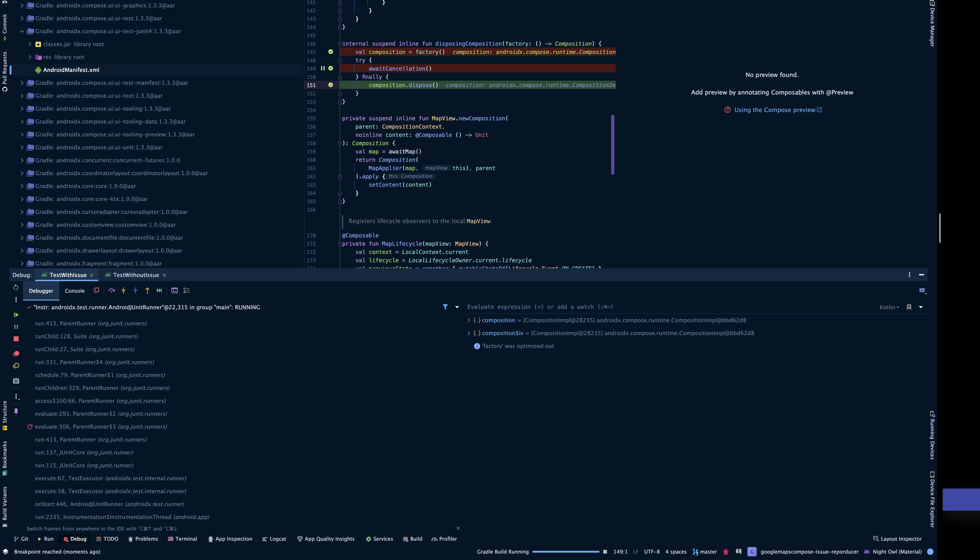The width and height of the screenshot is (980, 560).
Task: Select the Debugger tab
Action: click(41, 291)
